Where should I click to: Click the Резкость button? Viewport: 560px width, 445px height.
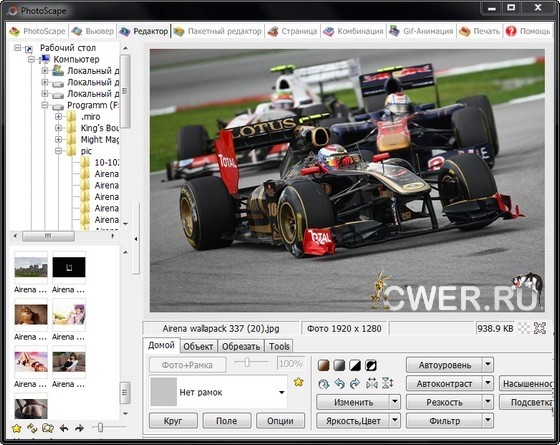tap(445, 402)
